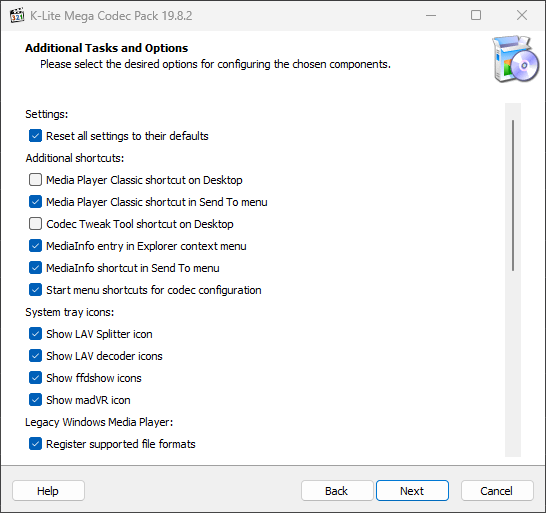Uncheck MediaInfo shortcut in Send To menu
Image resolution: width=546 pixels, height=513 pixels.
click(35, 268)
